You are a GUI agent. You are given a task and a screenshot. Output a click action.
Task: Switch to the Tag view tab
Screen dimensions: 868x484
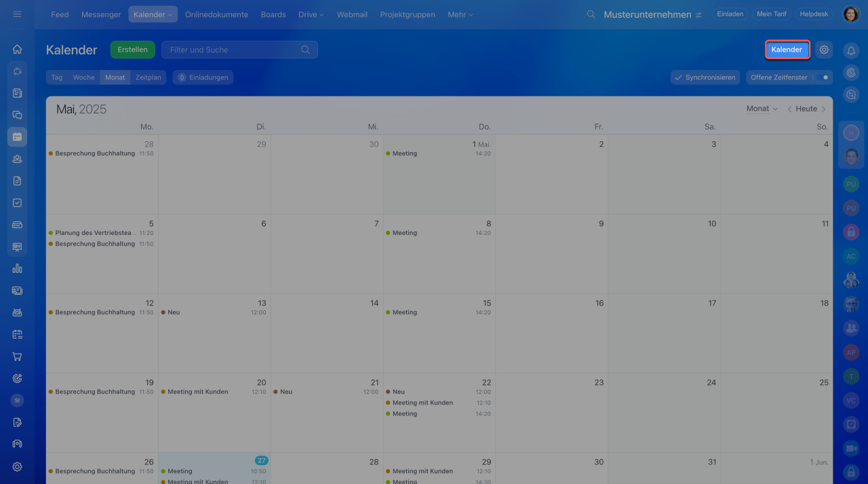coord(57,77)
